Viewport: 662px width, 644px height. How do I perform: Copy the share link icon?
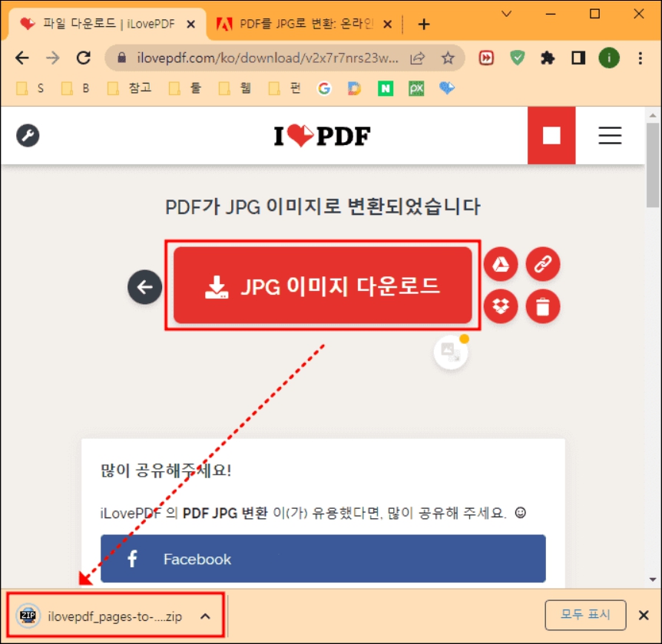pyautogui.click(x=543, y=264)
